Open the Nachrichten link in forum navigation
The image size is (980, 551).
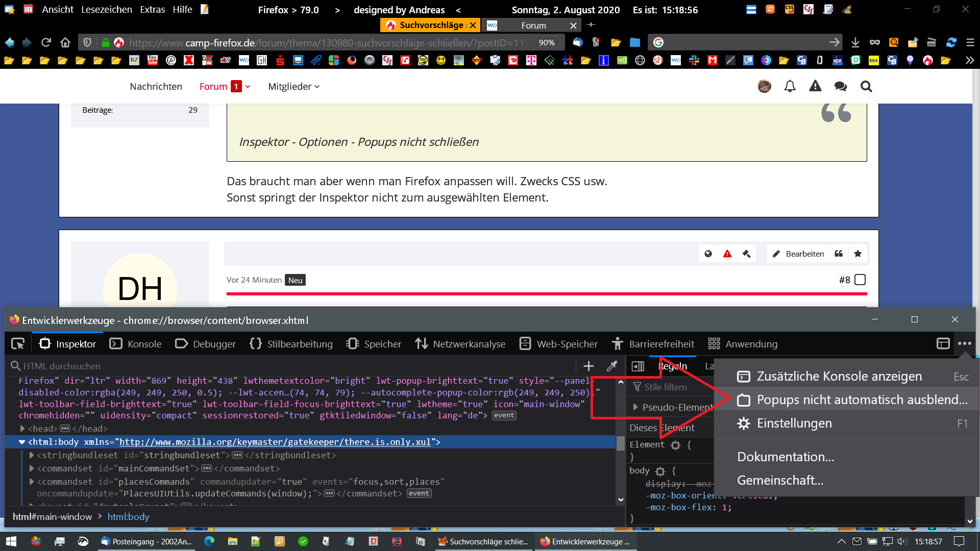coord(156,86)
